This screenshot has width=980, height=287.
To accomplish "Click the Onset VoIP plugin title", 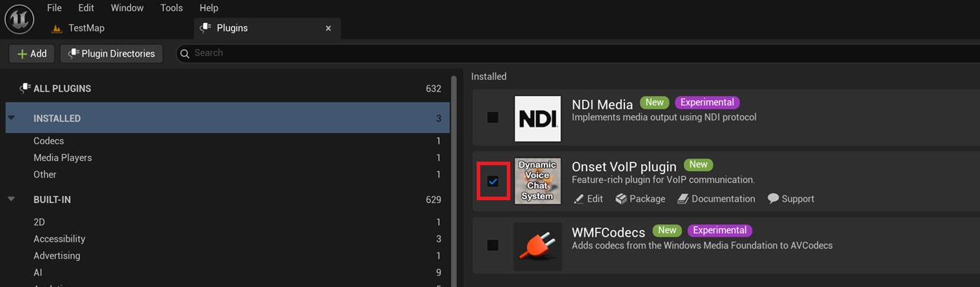I will [624, 167].
